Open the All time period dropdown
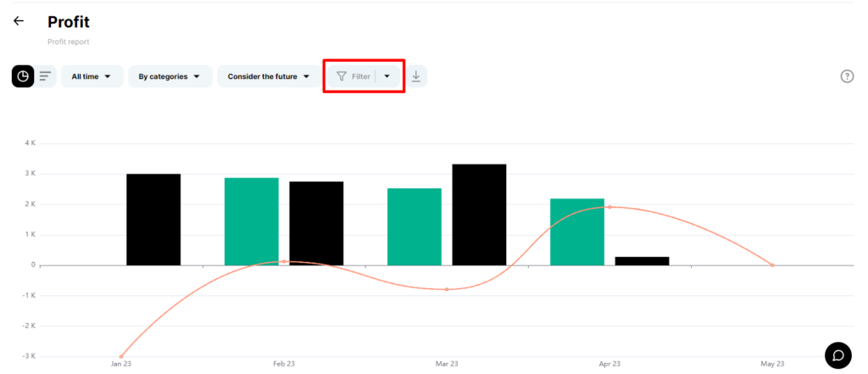Screen dimensions: 868x374 92,76
